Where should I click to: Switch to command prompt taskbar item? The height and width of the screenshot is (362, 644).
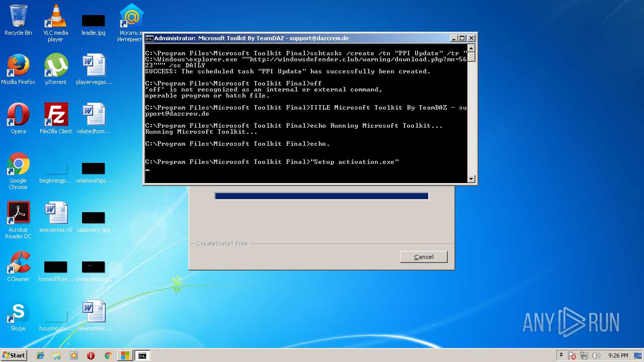[142, 355]
